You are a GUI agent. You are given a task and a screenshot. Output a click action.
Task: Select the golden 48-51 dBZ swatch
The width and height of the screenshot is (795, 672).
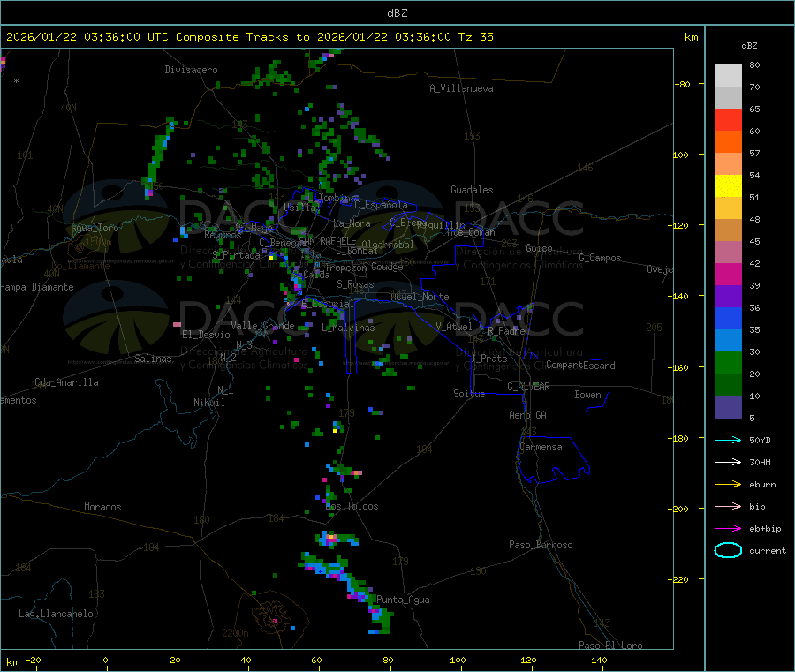click(x=728, y=208)
